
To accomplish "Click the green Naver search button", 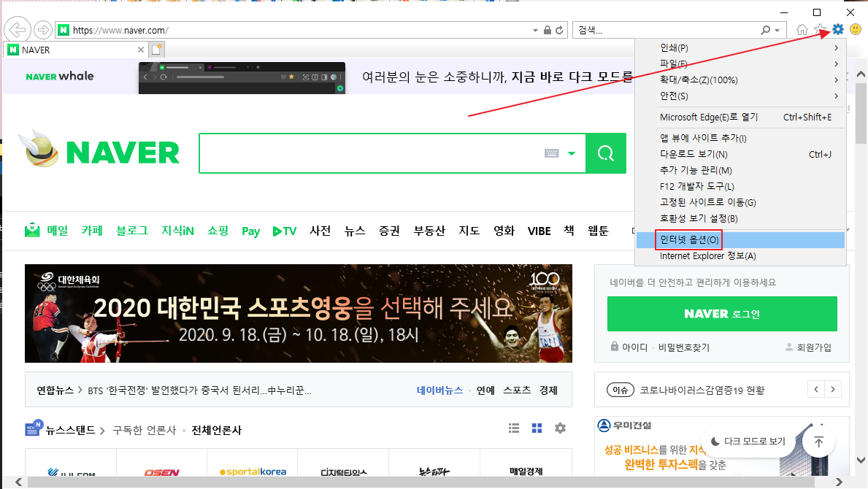I will [606, 153].
